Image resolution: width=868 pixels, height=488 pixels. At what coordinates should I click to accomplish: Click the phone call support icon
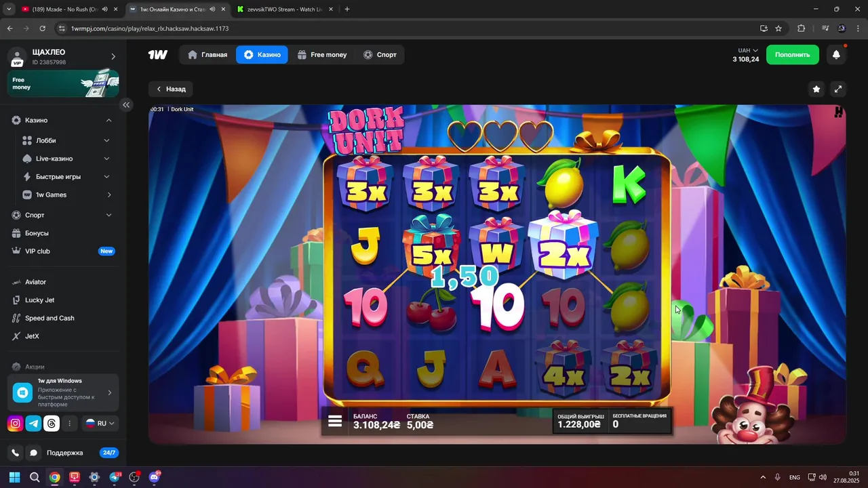click(x=15, y=453)
